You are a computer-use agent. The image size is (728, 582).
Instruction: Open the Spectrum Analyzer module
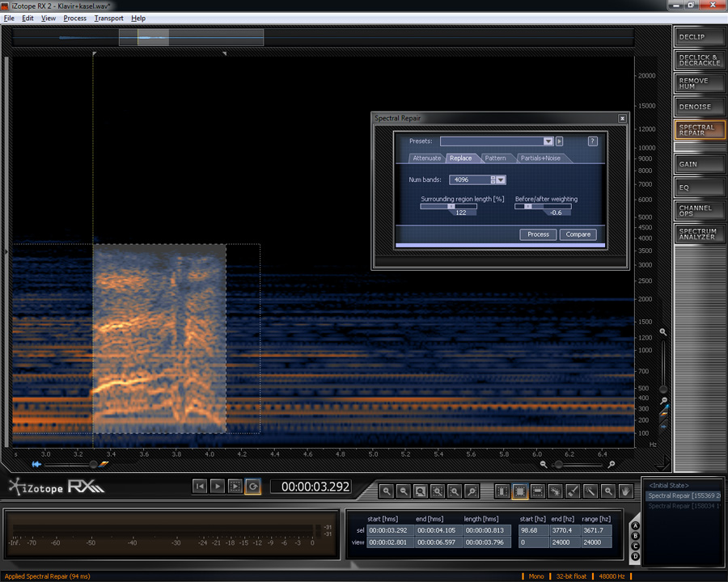tap(700, 234)
